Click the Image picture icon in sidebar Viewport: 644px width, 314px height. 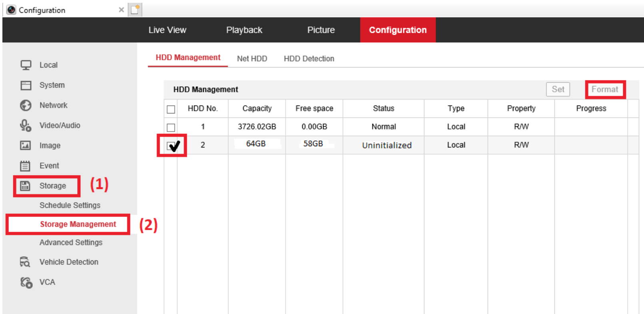(26, 145)
